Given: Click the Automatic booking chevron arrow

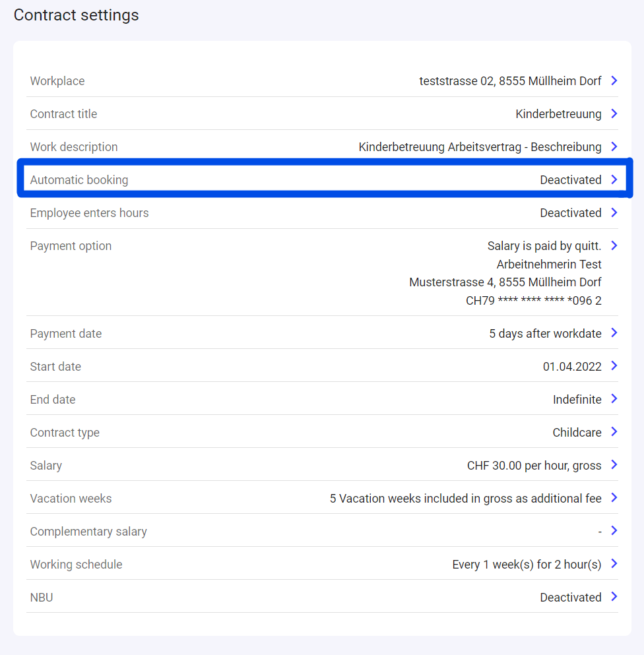Looking at the screenshot, I should coord(614,179).
